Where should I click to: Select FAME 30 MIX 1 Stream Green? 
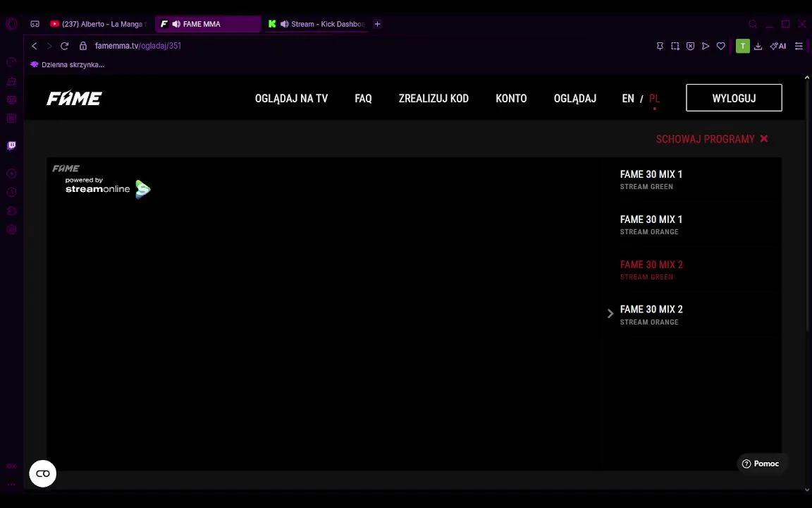point(651,179)
